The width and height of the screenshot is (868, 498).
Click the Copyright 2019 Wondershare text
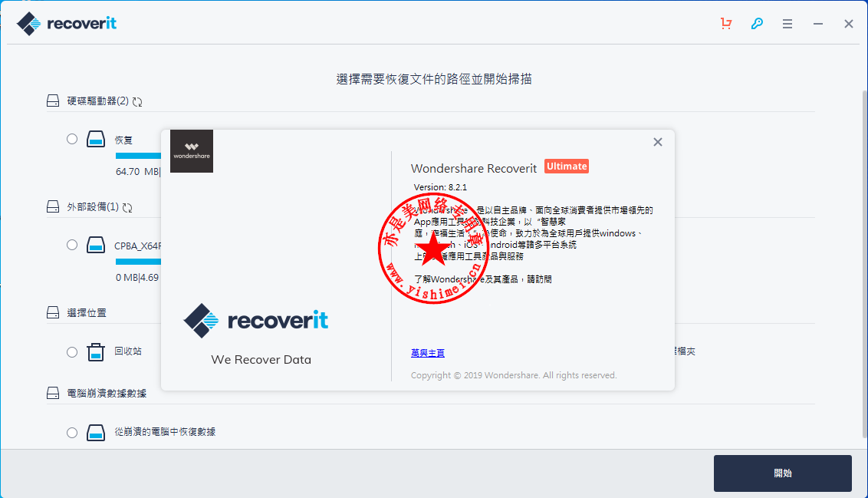coord(514,375)
